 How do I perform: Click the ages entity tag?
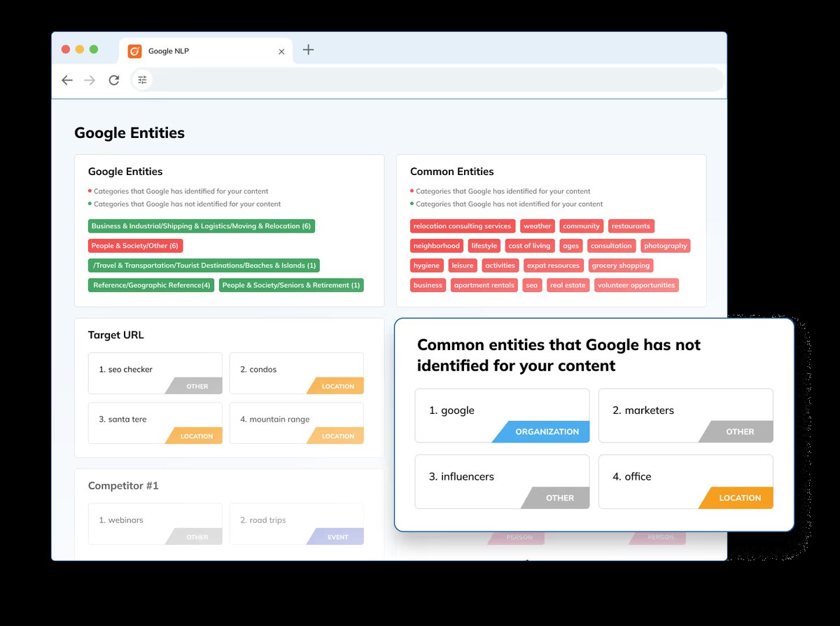[x=571, y=246]
